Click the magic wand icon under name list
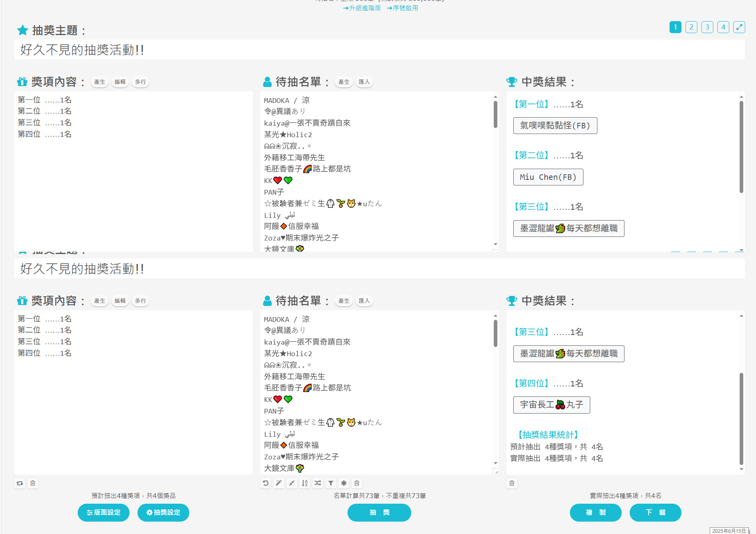756x534 pixels. pyautogui.click(x=279, y=483)
